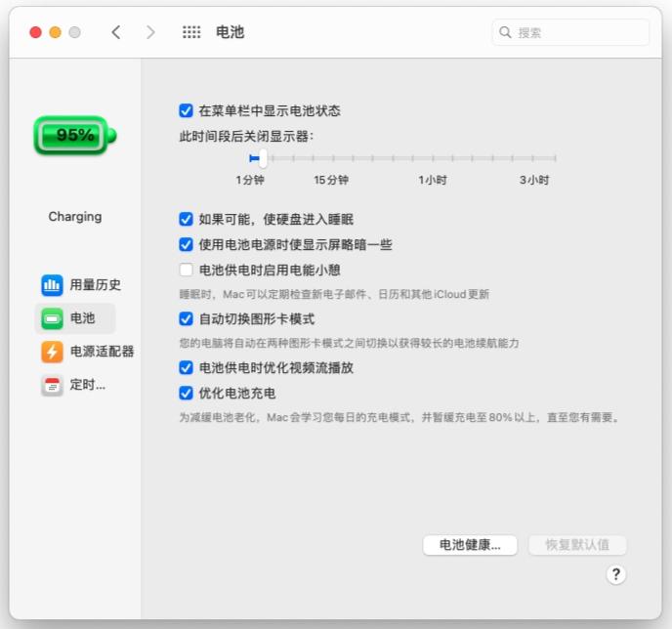Screen dimensions: 672x629
Task: Click the back arrow in the toolbar
Action: [x=116, y=32]
